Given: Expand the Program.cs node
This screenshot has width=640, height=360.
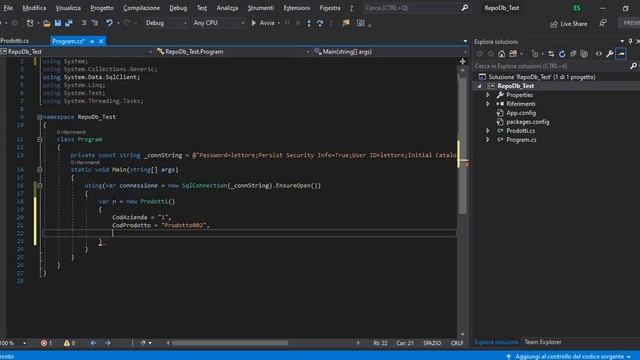Looking at the screenshot, I should (488, 140).
